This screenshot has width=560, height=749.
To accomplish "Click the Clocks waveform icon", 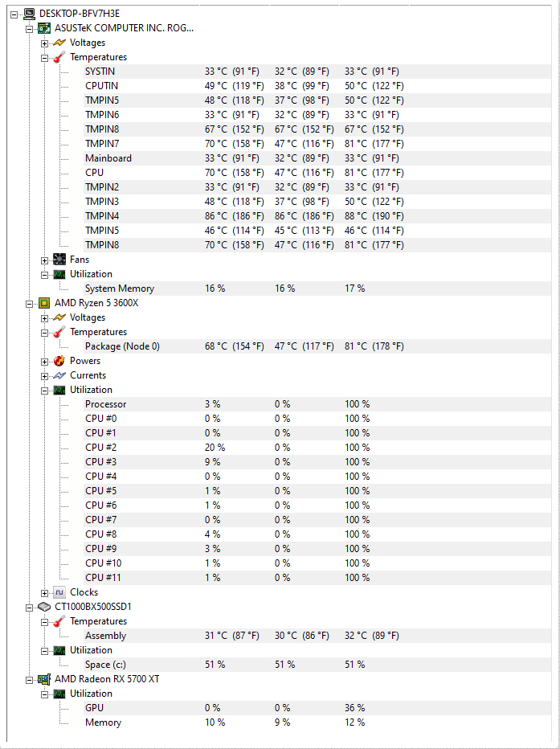I will (59, 592).
